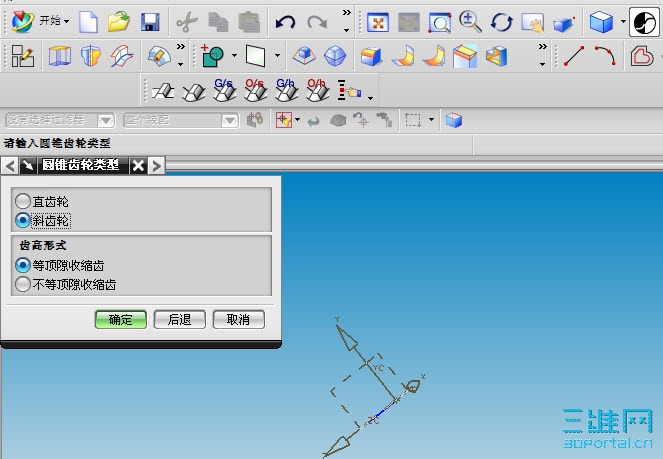Open datum plane dropdown arrow
This screenshot has height=459, width=663.
[x=277, y=55]
